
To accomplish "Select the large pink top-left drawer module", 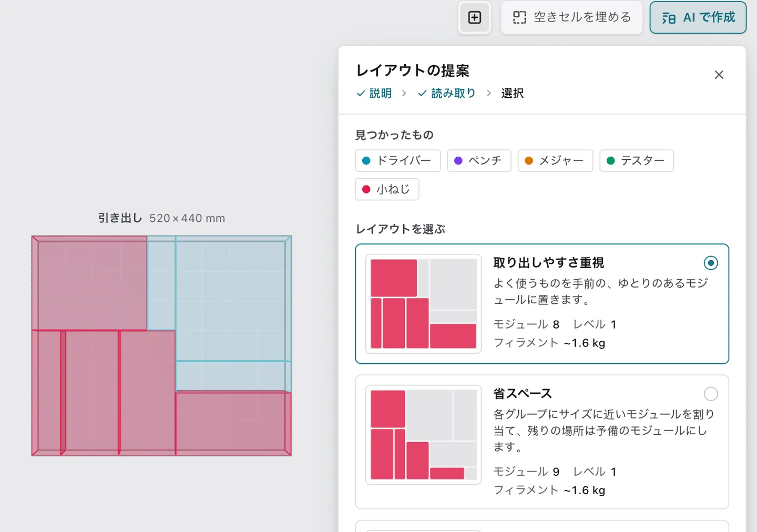I will (x=89, y=283).
